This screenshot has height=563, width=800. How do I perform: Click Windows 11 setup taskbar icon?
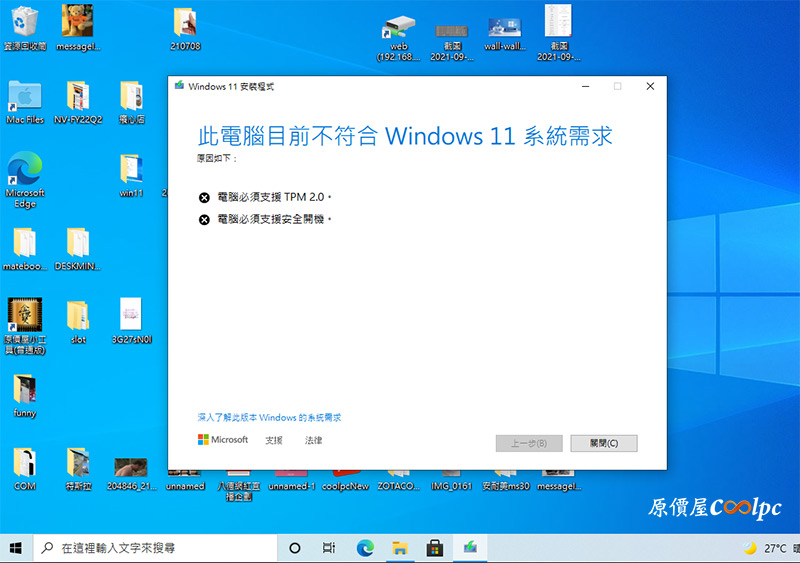click(470, 548)
